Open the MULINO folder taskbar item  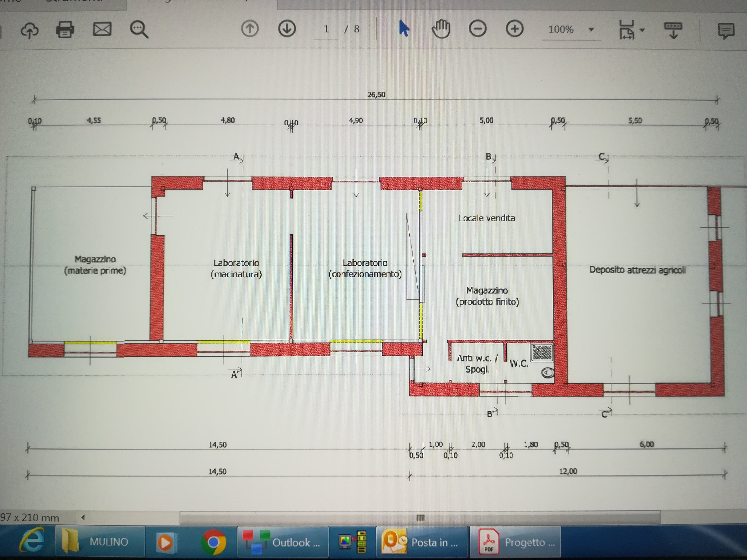[100, 542]
